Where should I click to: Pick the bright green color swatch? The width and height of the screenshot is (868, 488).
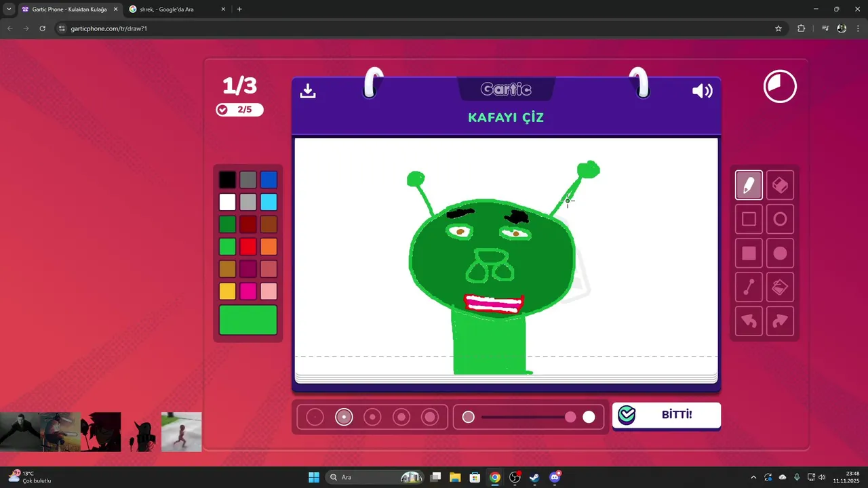[227, 247]
